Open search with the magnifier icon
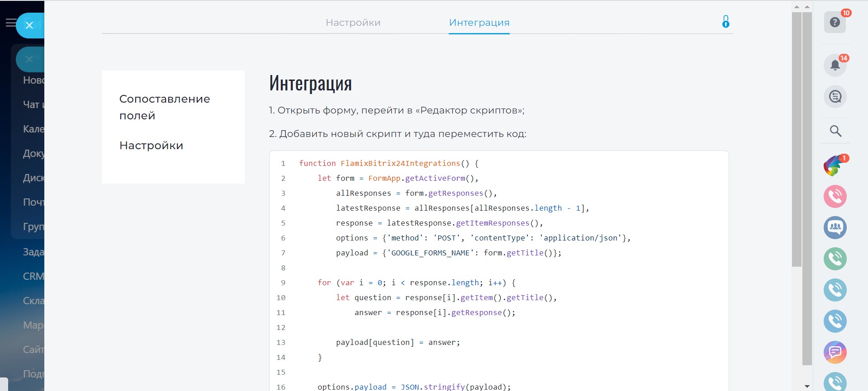 point(835,131)
